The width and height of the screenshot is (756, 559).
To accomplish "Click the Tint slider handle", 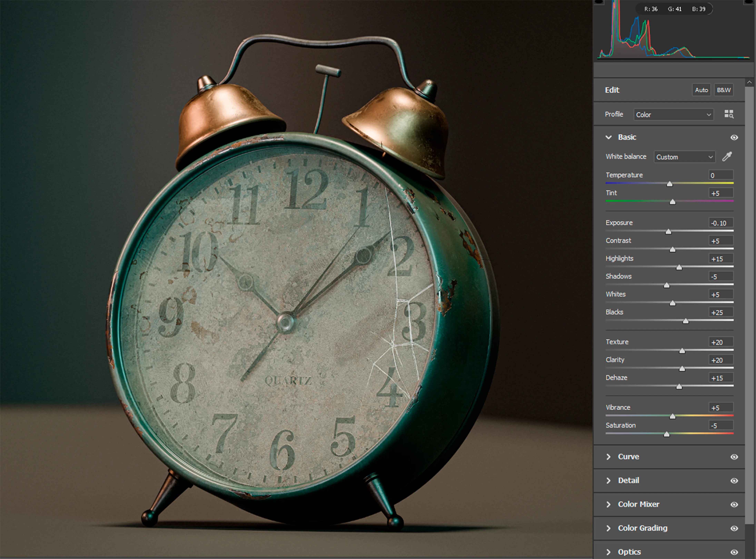I will coord(673,202).
